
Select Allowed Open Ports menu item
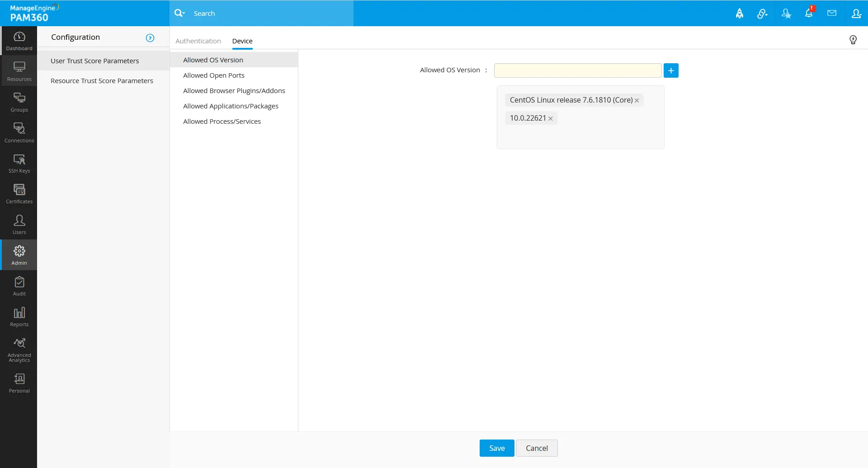click(214, 75)
